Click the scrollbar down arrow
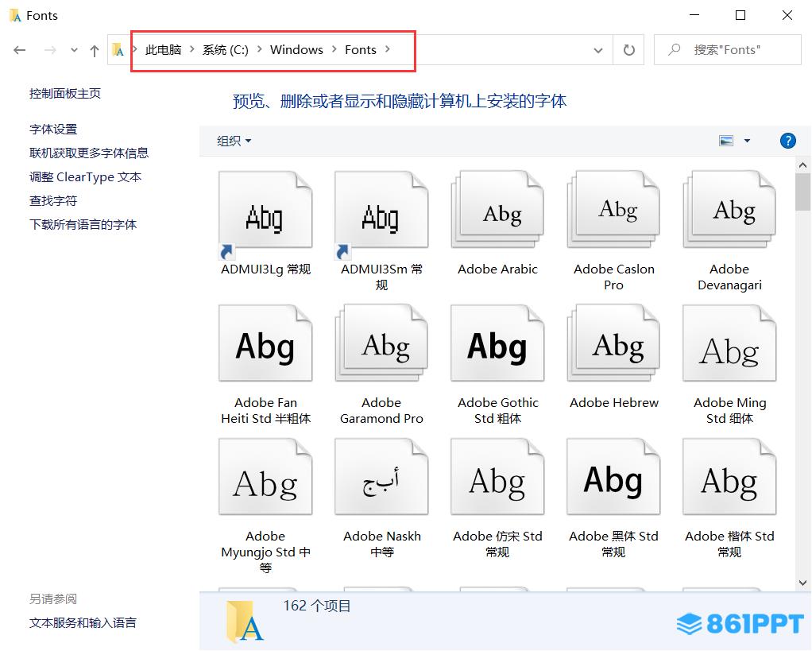The image size is (812, 651). 802,583
